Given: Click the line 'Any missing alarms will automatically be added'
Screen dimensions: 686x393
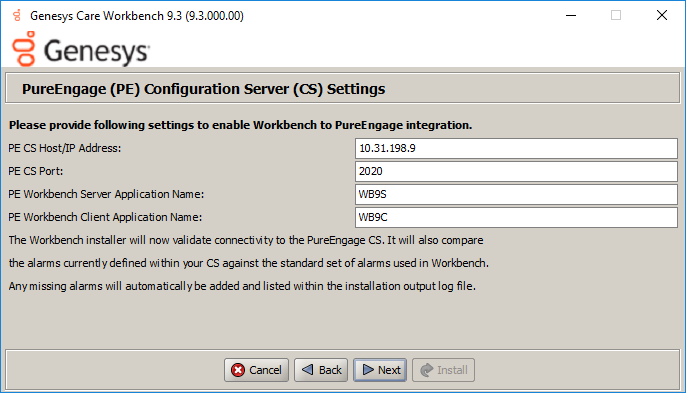Looking at the screenshot, I should pos(242,286).
